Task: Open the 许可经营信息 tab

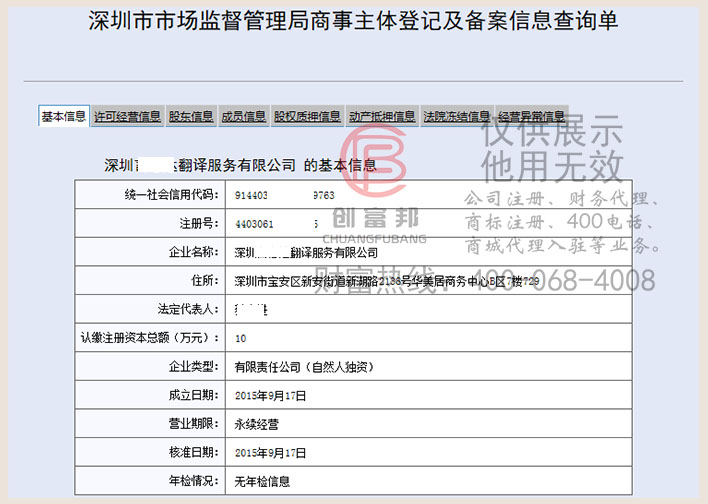Action: click(127, 117)
